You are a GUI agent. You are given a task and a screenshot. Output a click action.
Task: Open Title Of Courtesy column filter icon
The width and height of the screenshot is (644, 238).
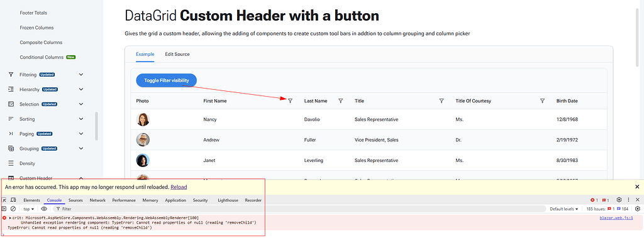[542, 101]
